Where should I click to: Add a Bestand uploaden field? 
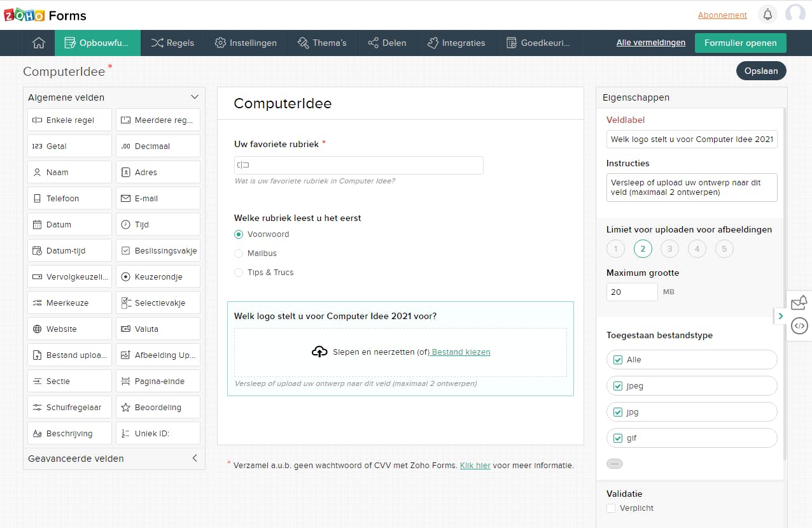point(70,355)
